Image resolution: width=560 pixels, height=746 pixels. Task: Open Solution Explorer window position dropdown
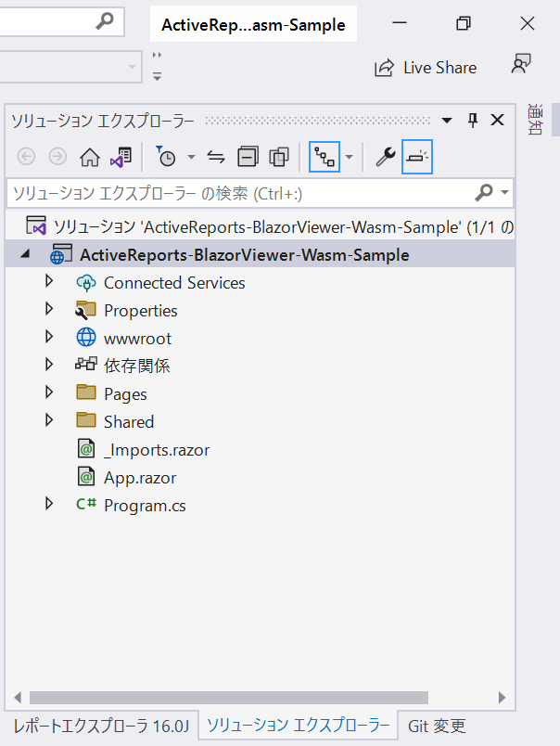pyautogui.click(x=447, y=121)
